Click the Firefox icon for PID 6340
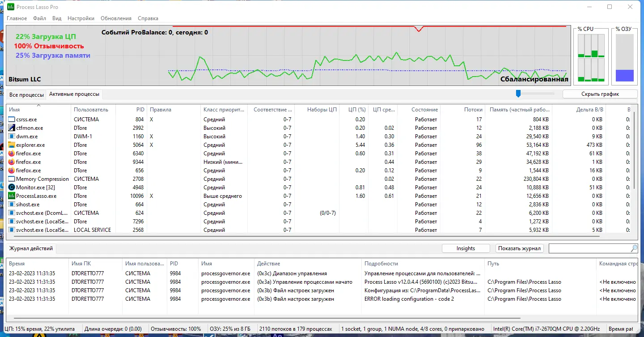This screenshot has height=337, width=644. click(x=12, y=154)
